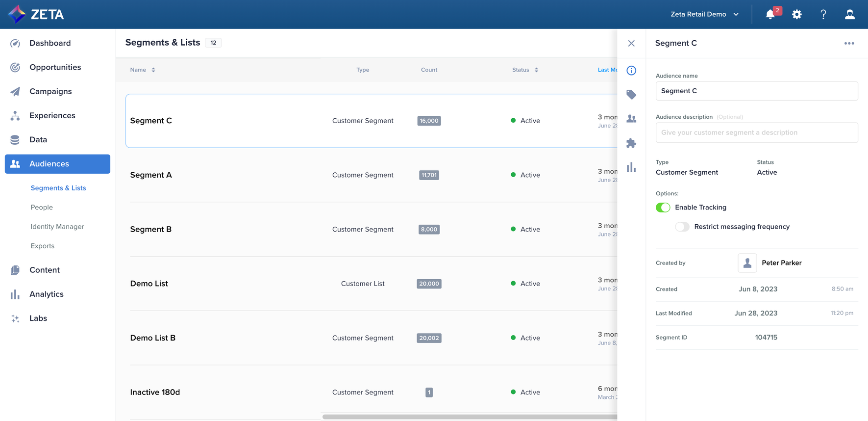Select the tag icon in side panel
This screenshot has width=868, height=421.
[631, 95]
